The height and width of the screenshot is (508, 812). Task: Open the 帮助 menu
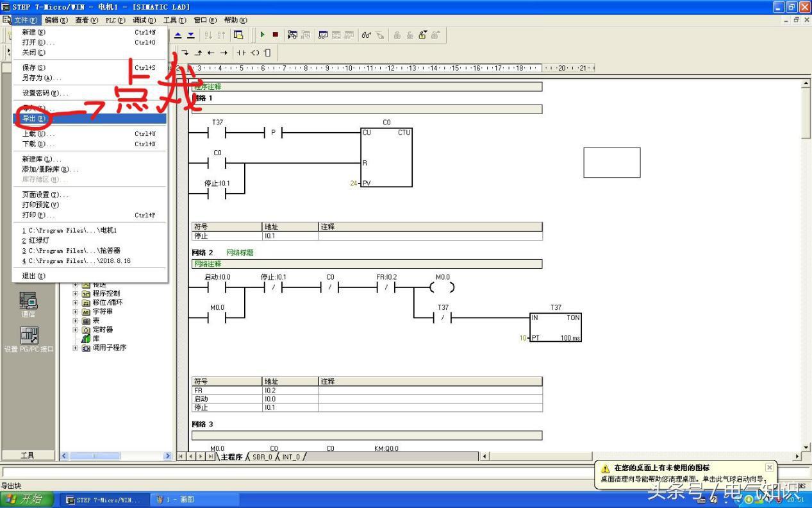tap(236, 20)
